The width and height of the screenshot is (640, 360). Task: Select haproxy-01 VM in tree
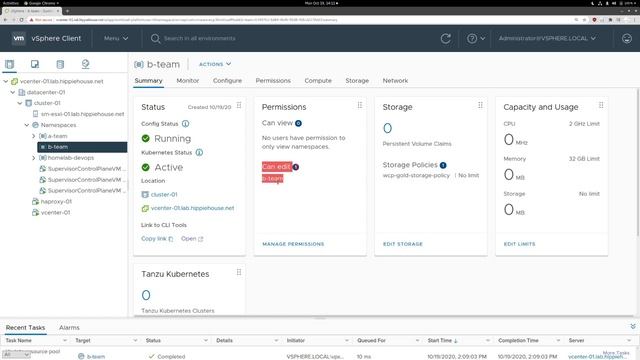[56, 202]
